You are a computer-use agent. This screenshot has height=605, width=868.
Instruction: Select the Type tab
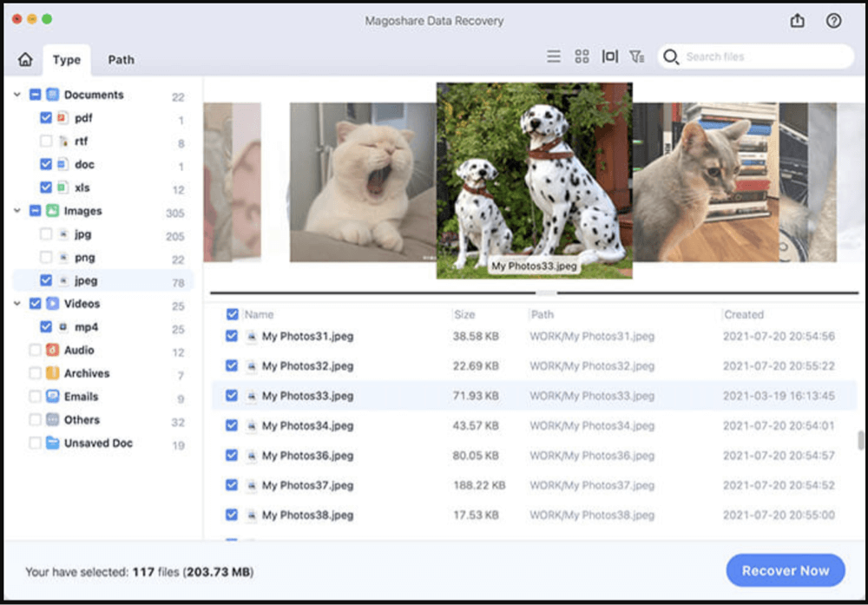[66, 59]
